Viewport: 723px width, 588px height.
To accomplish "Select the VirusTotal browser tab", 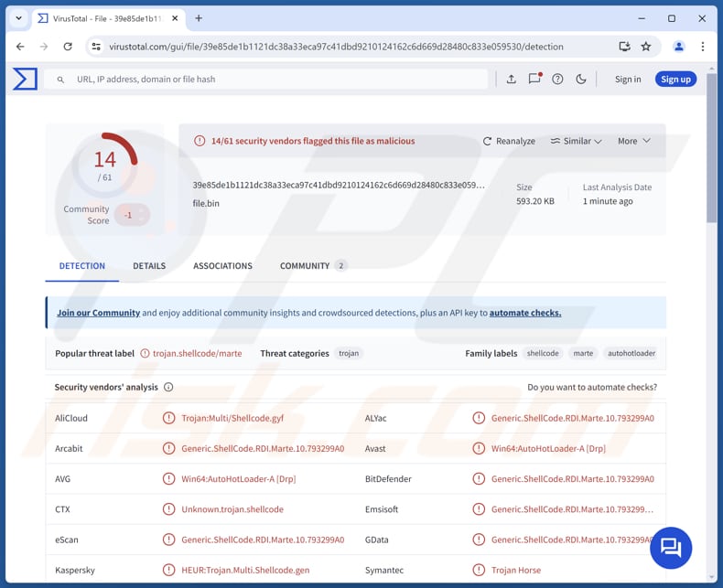I will [107, 18].
